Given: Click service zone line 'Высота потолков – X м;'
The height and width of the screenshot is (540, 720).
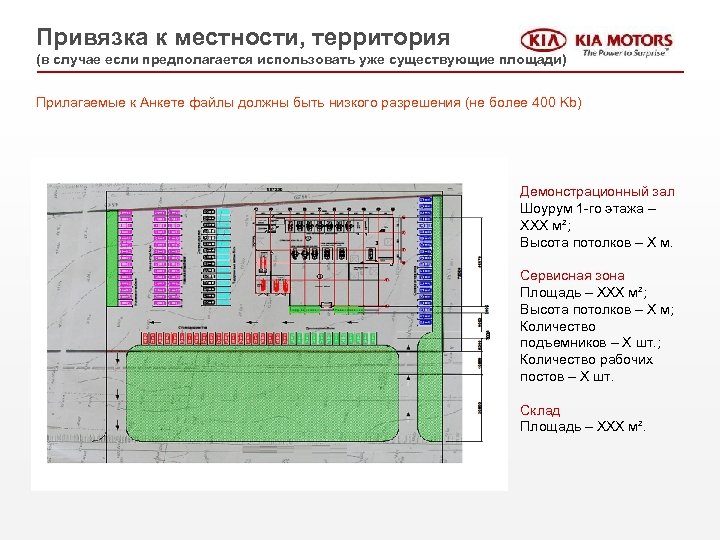Looking at the screenshot, I should [x=596, y=309].
